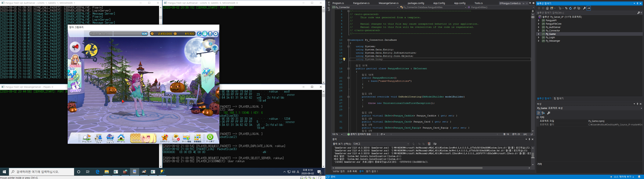Switch to the packages.config tab
Screen dimensions: 644x179
click(x=416, y=3)
